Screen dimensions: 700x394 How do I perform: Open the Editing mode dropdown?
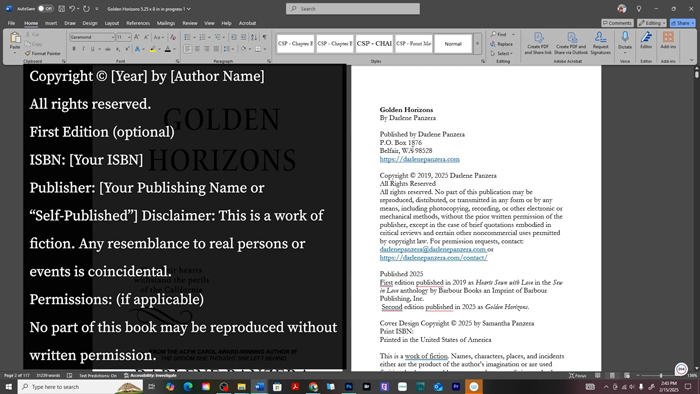[652, 23]
